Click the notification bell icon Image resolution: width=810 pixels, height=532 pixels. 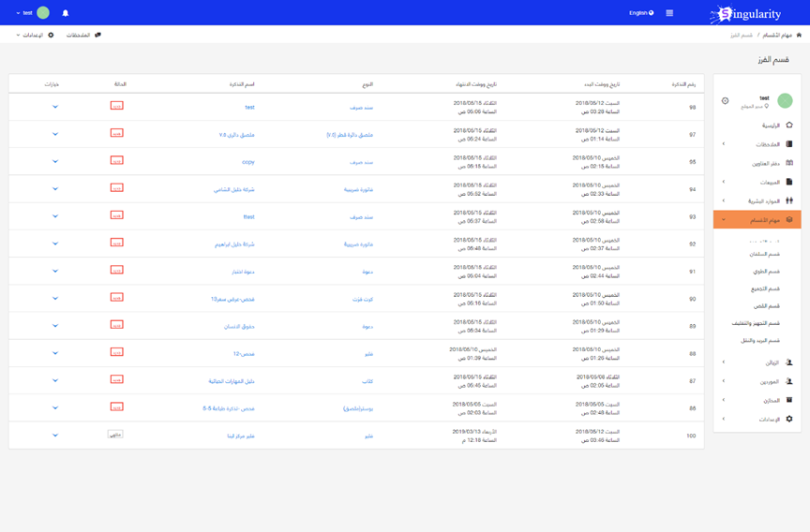[x=66, y=13]
